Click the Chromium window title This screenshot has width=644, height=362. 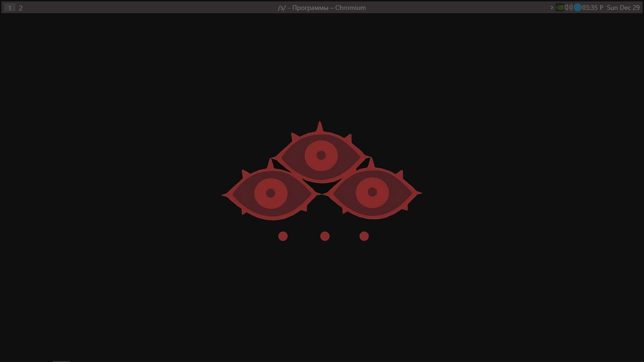pos(322,8)
